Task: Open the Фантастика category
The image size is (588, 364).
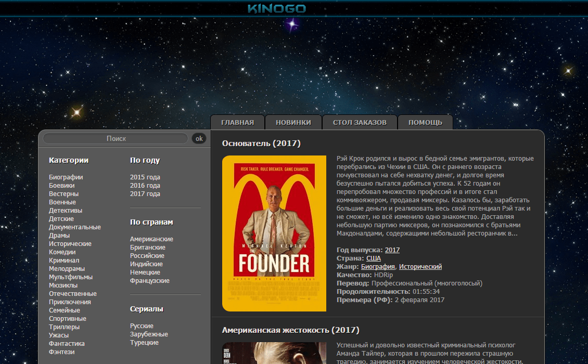Action: (x=67, y=343)
